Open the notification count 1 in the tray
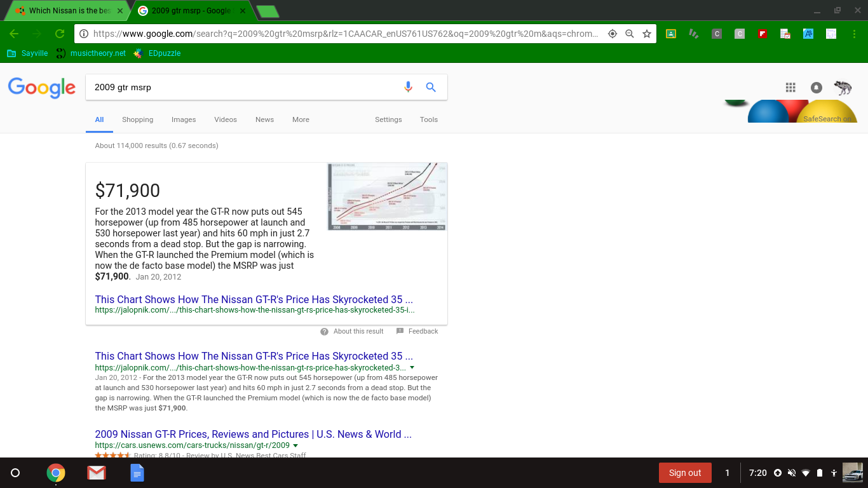Screen dimensions: 868x488 coord(728,473)
